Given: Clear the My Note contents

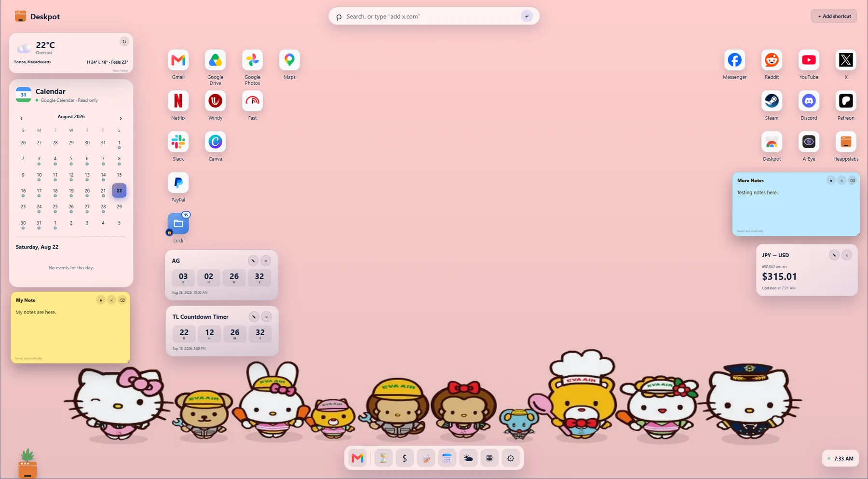Looking at the screenshot, I should [x=122, y=300].
